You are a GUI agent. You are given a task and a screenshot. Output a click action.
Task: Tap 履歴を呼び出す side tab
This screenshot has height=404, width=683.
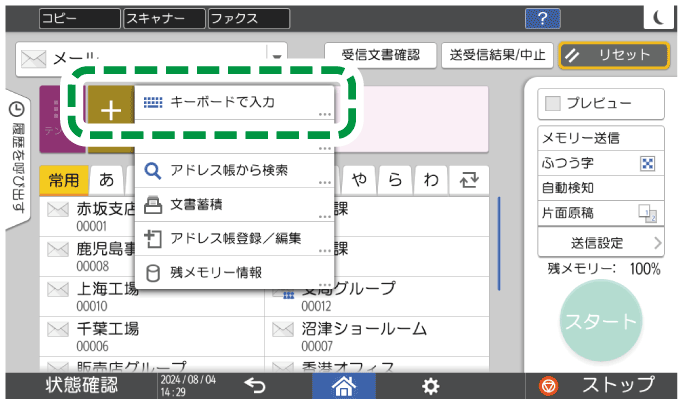coord(18,158)
